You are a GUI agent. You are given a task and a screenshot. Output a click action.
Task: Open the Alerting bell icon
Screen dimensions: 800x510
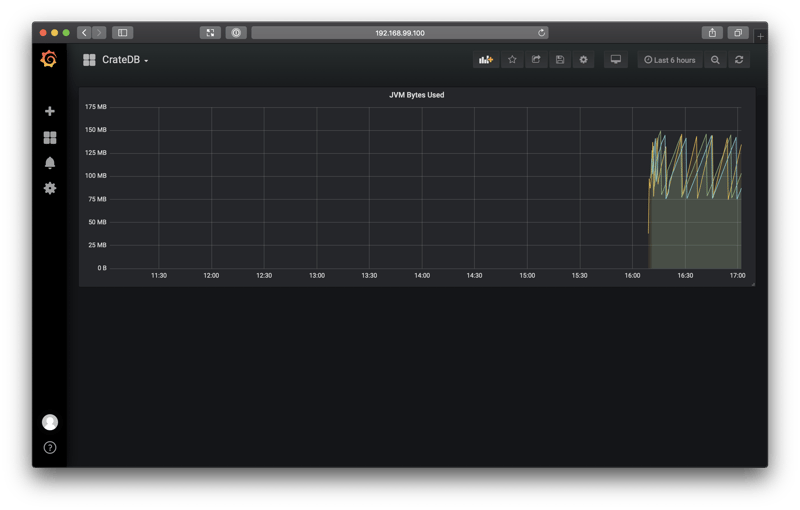50,163
